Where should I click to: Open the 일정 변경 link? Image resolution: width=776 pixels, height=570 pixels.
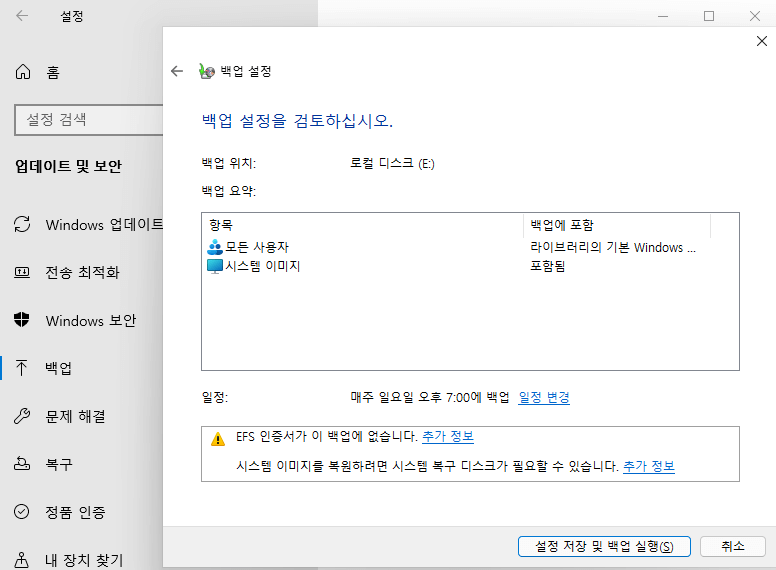[x=544, y=397]
